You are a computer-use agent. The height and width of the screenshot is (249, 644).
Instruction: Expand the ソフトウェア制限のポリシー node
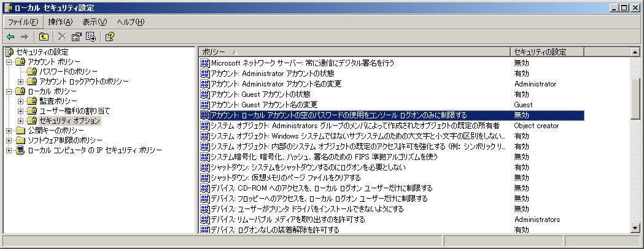tap(9, 140)
